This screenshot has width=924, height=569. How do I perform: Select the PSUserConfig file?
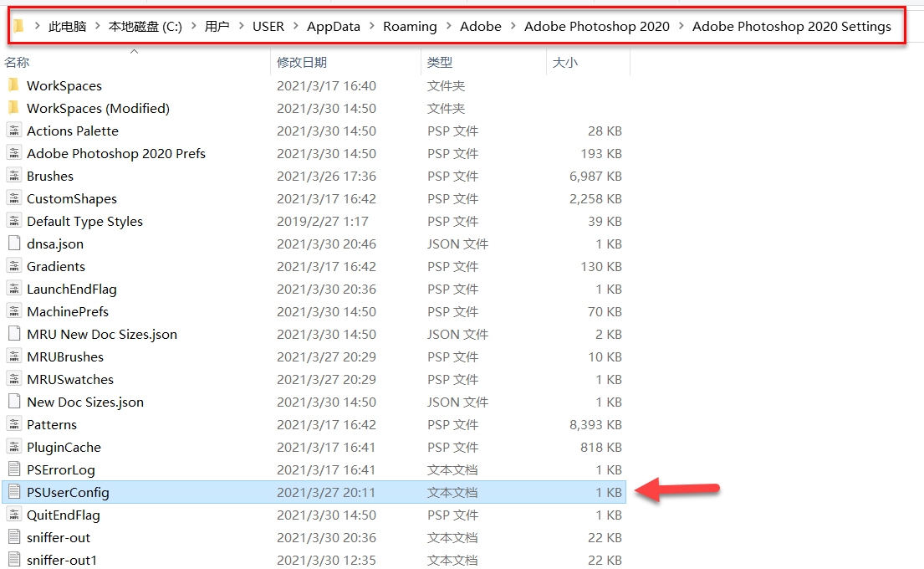click(x=68, y=492)
